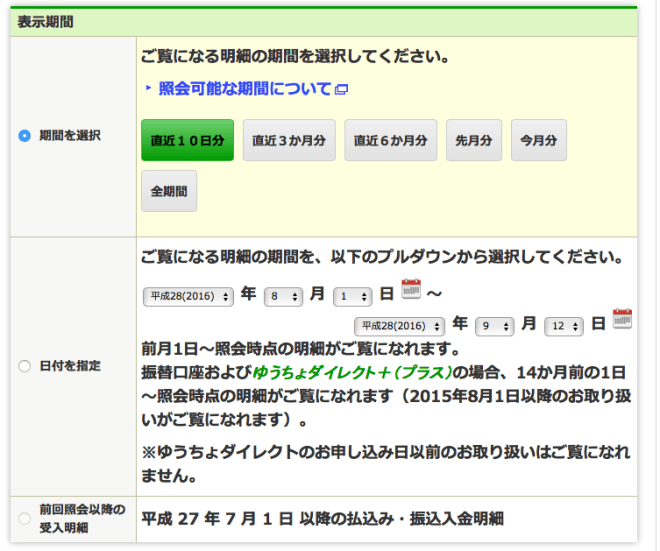Choose the 直近6か月分 period button
This screenshot has height=551, width=660.
(x=391, y=140)
